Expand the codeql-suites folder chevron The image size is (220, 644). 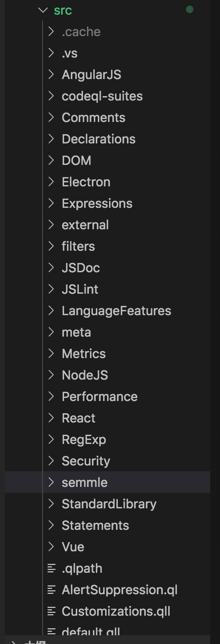tap(51, 96)
